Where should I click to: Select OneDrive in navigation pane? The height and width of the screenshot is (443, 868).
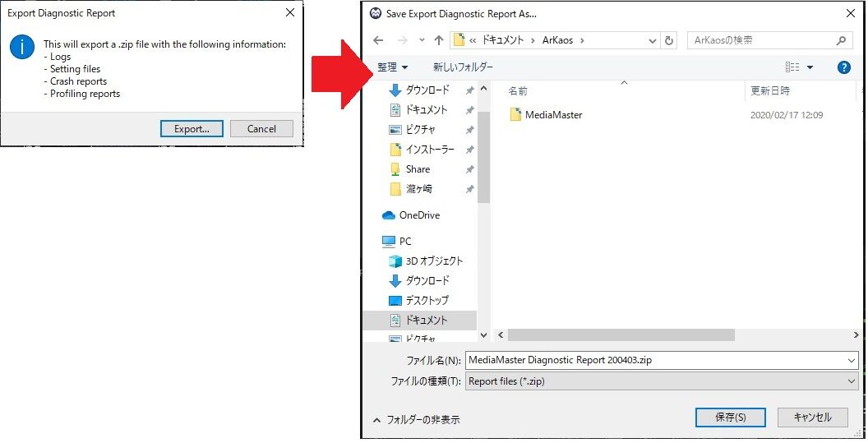click(419, 215)
